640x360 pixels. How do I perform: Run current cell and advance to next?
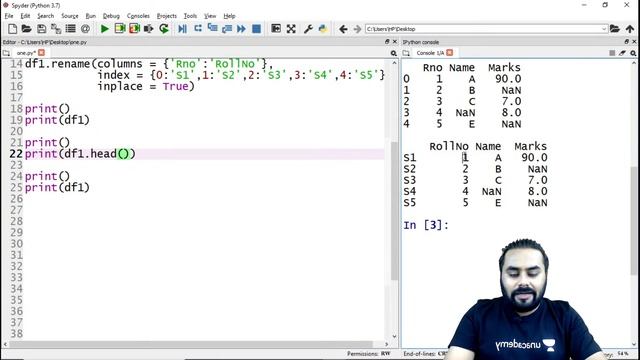[134, 29]
